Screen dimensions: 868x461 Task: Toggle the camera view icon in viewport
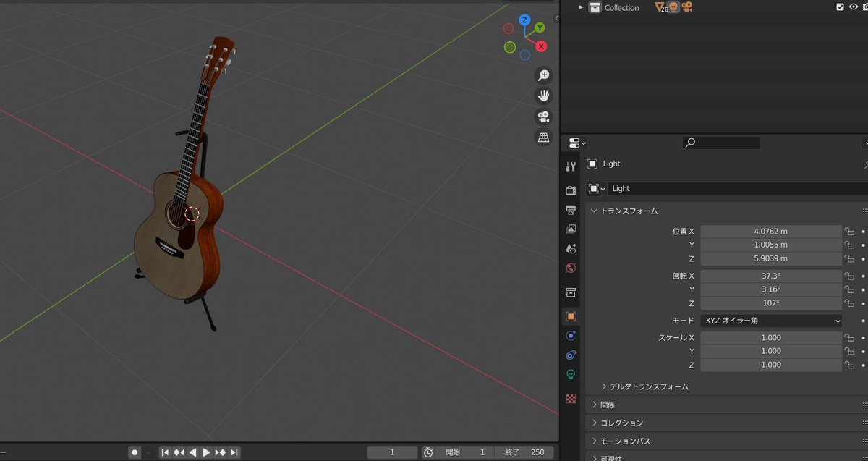543,116
